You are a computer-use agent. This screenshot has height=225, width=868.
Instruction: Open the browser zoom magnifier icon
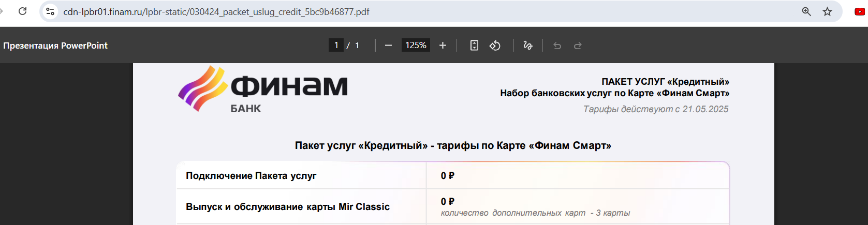pos(806,11)
